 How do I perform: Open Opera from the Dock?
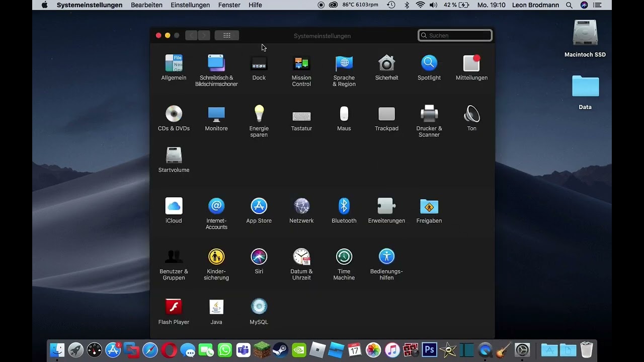169,350
